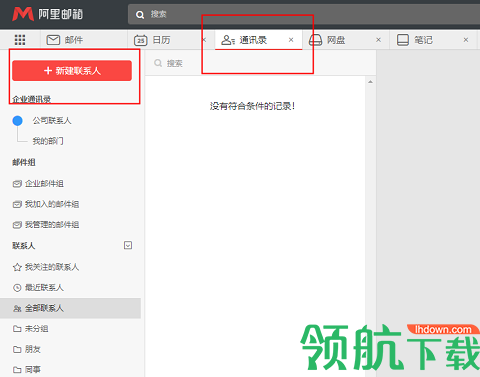Switch to the 笔记 notes tab

click(423, 40)
